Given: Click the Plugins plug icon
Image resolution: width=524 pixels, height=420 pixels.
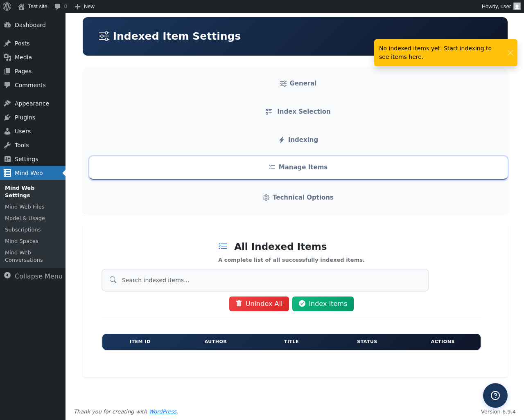Looking at the screenshot, I should 7,117.
